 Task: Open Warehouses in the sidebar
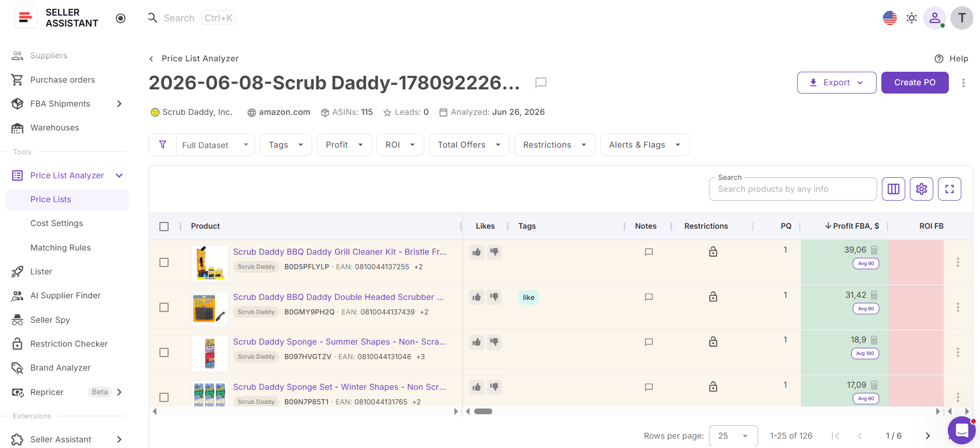[55, 128]
